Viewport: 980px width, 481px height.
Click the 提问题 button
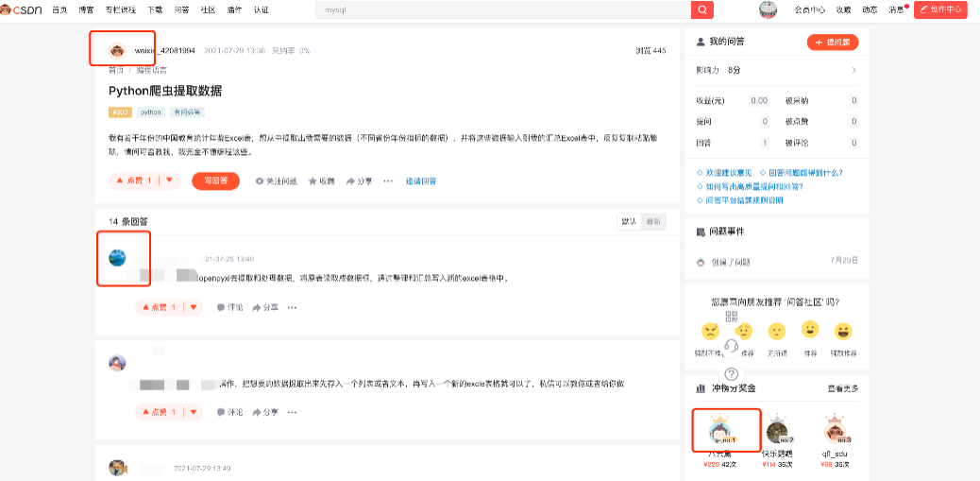point(833,42)
